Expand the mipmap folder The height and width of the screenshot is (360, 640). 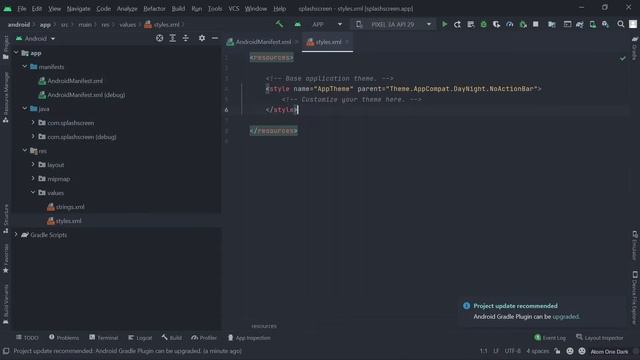click(x=33, y=178)
